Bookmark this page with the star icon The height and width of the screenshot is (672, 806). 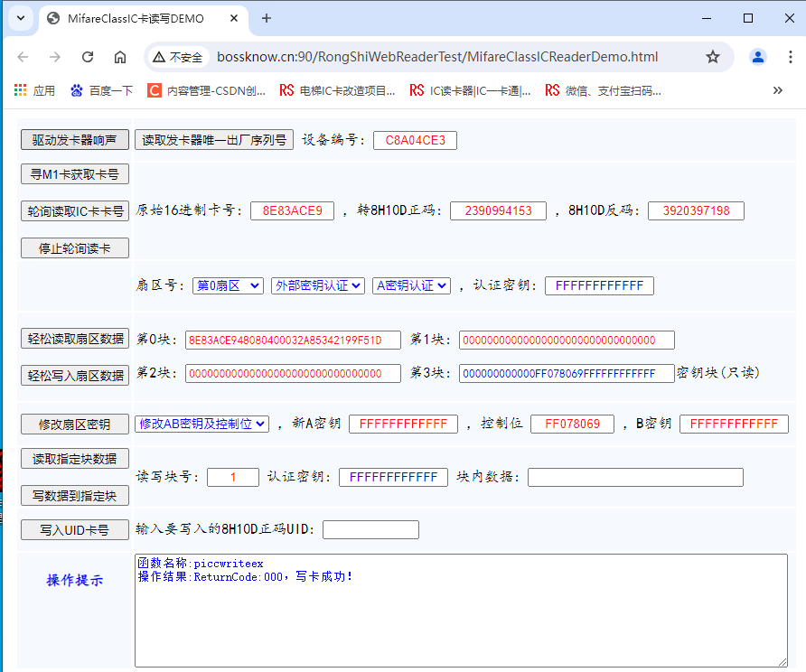pos(713,57)
